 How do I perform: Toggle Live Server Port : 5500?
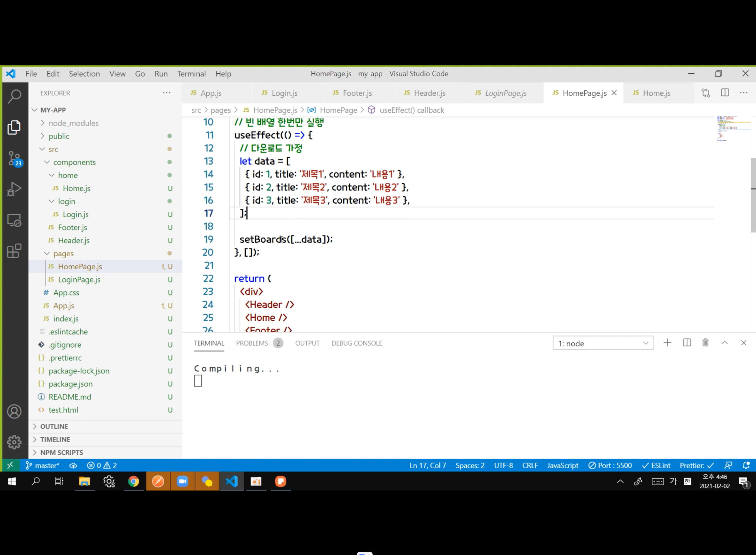(x=610, y=465)
